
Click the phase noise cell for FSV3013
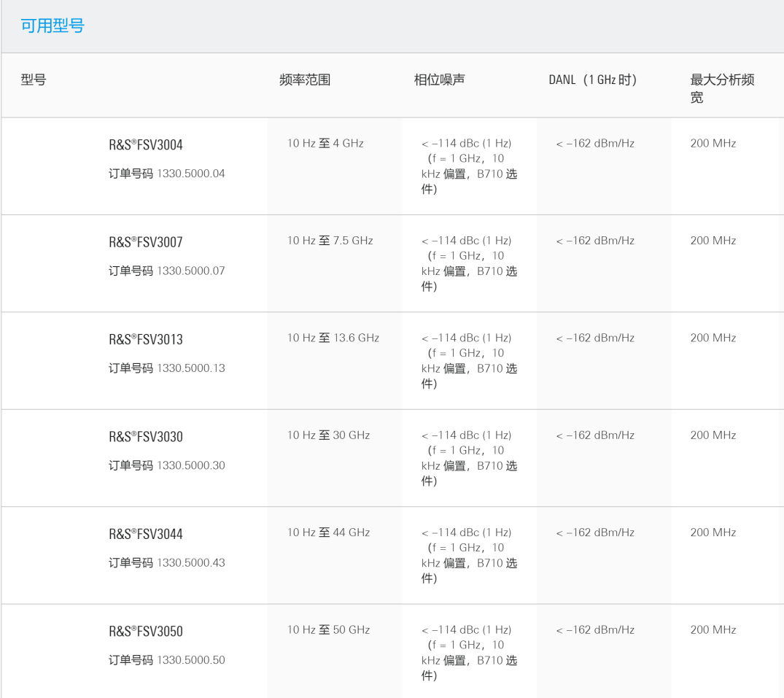click(x=470, y=360)
